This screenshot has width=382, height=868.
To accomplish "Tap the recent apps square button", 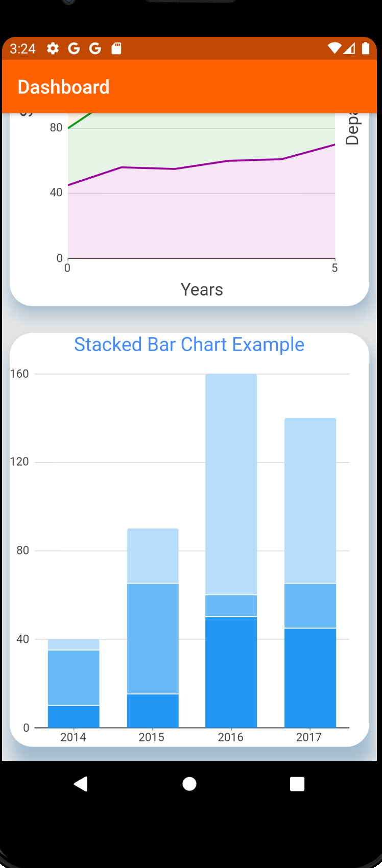I will point(297,784).
